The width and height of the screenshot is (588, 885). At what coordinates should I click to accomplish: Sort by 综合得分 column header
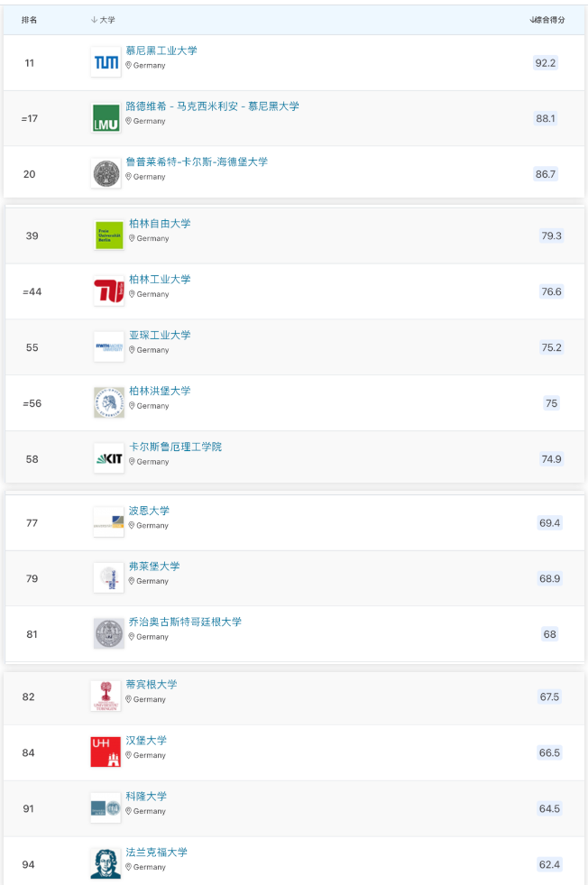pyautogui.click(x=547, y=20)
